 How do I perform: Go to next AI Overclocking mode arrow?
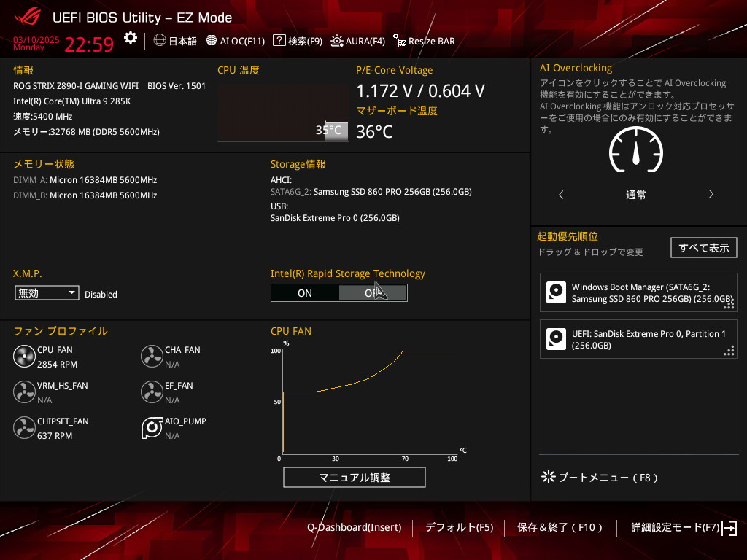pos(711,194)
